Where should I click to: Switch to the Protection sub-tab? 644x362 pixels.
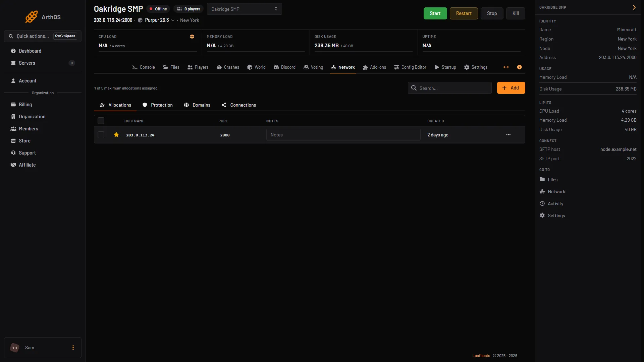(x=157, y=105)
